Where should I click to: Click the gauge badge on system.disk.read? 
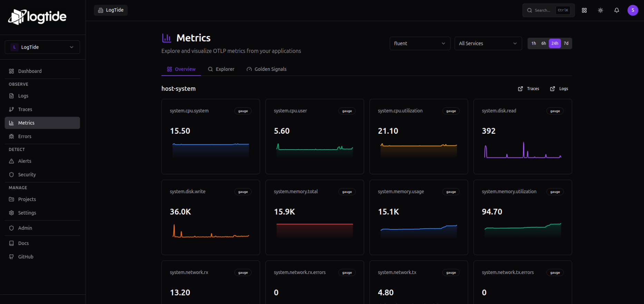point(555,111)
